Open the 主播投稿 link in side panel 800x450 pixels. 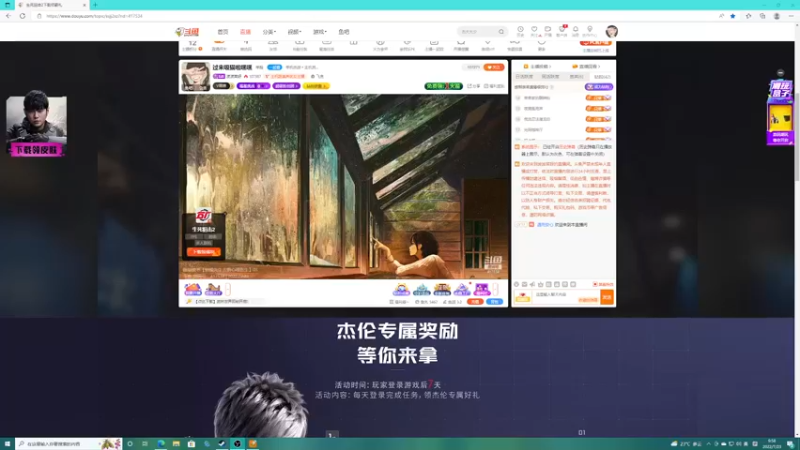click(538, 66)
